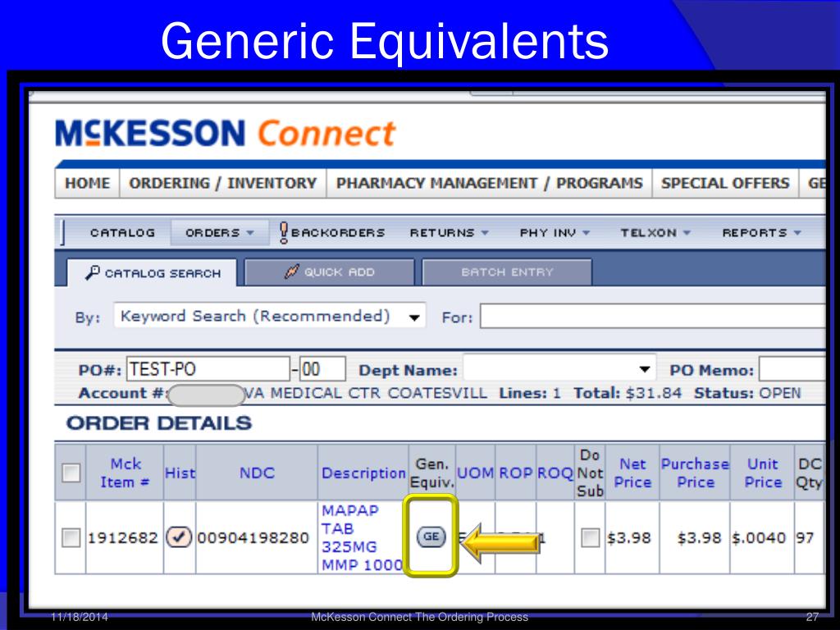Click the DC Qty value 97
This screenshot has width=840, height=630.
pyautogui.click(x=805, y=537)
